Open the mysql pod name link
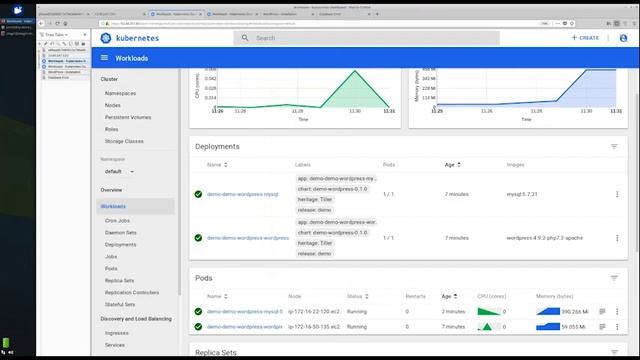 pyautogui.click(x=244, y=311)
